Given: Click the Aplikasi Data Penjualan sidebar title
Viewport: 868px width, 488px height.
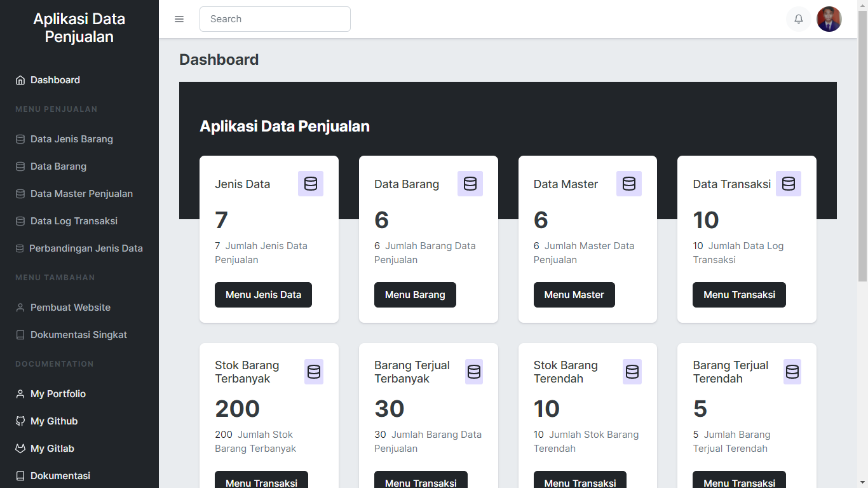Looking at the screenshot, I should (x=79, y=28).
